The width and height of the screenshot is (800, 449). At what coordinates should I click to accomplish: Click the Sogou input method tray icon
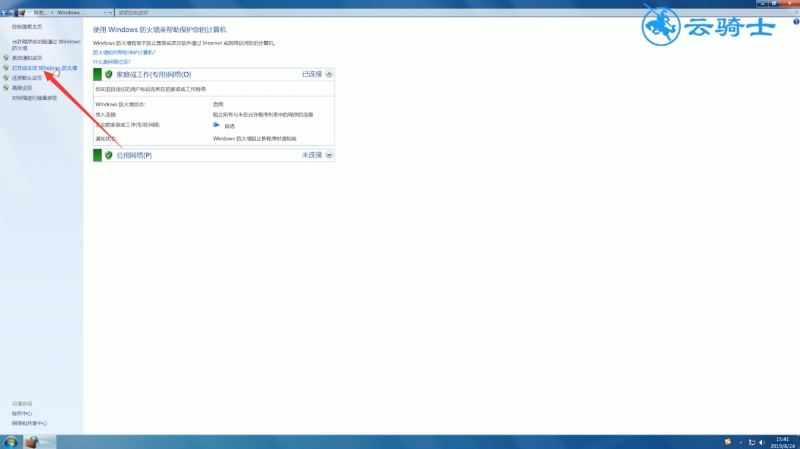tap(728, 442)
